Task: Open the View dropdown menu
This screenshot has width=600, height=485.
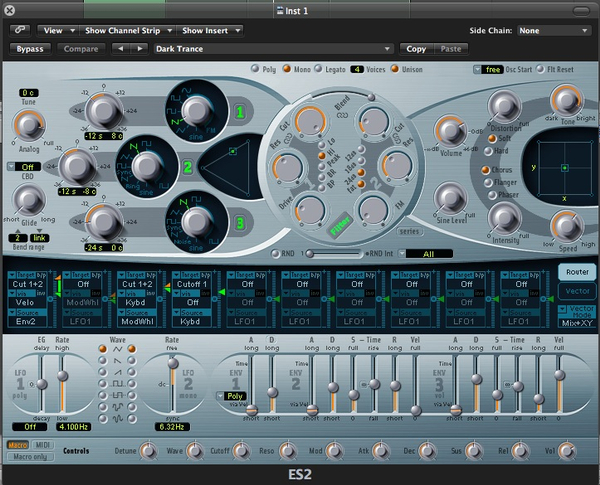Action: [x=58, y=30]
